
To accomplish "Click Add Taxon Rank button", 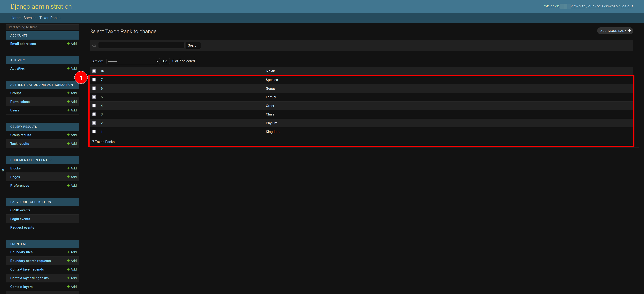I will [615, 31].
